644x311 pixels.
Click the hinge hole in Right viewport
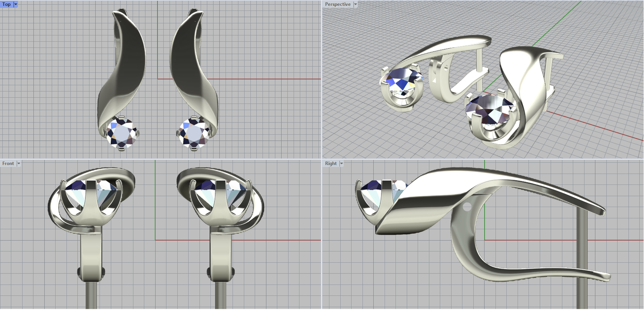467,207
